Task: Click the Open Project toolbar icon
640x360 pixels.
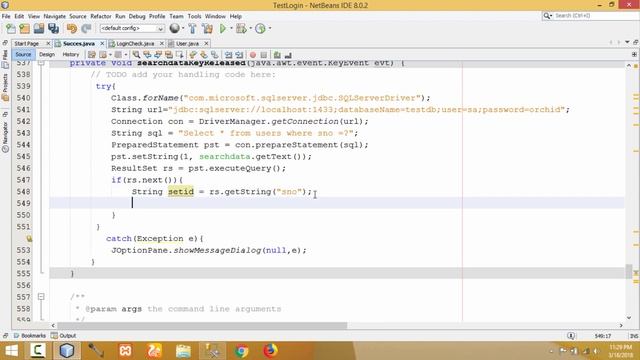Action: pos(39,29)
